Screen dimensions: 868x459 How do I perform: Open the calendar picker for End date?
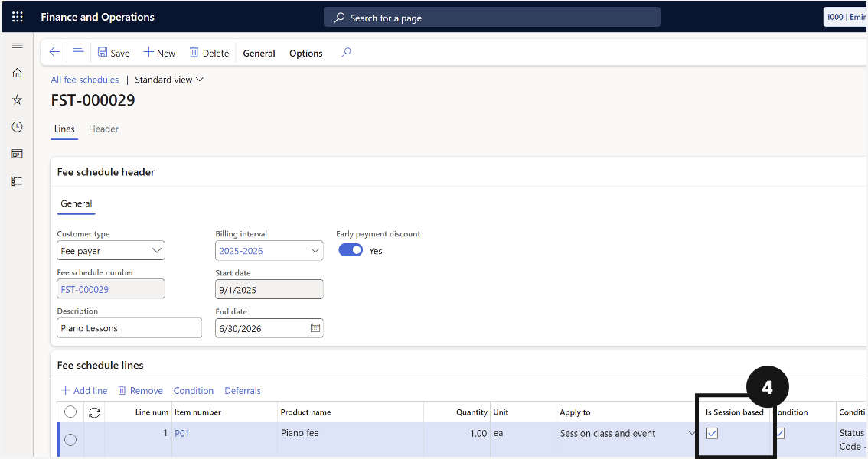click(315, 328)
